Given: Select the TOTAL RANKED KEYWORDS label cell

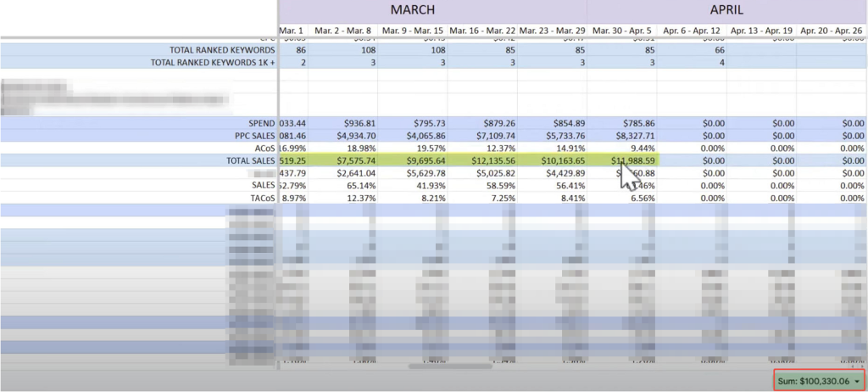Looking at the screenshot, I should [x=222, y=50].
